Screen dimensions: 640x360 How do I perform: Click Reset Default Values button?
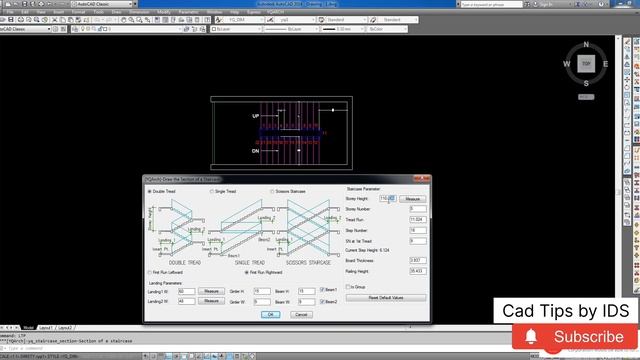386,298
